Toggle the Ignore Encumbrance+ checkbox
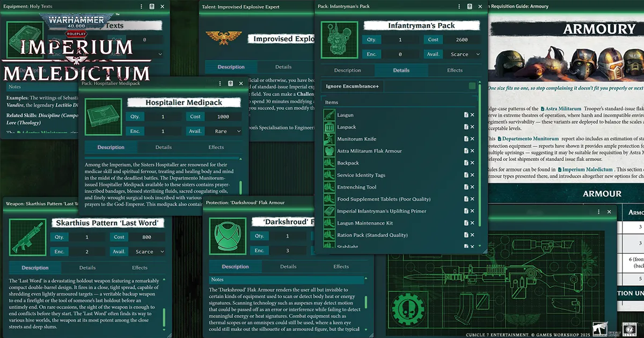The height and width of the screenshot is (338, 644). (472, 86)
